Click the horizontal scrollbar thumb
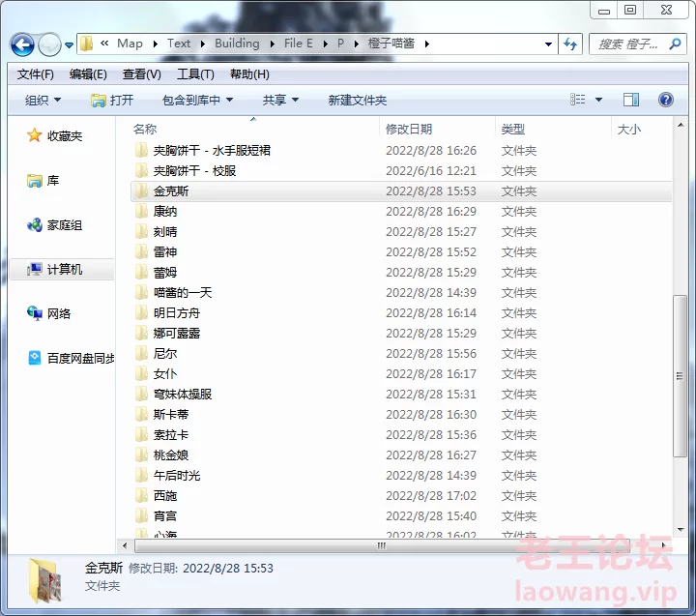 381,545
